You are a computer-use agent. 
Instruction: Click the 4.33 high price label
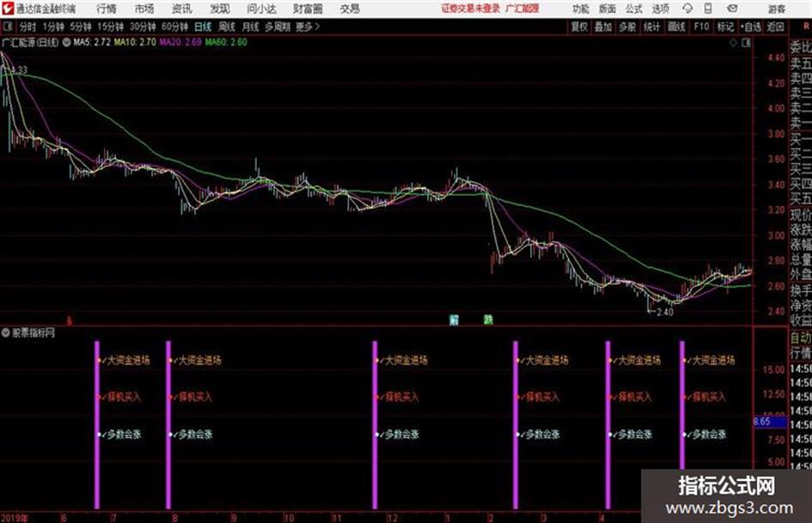pyautogui.click(x=19, y=70)
